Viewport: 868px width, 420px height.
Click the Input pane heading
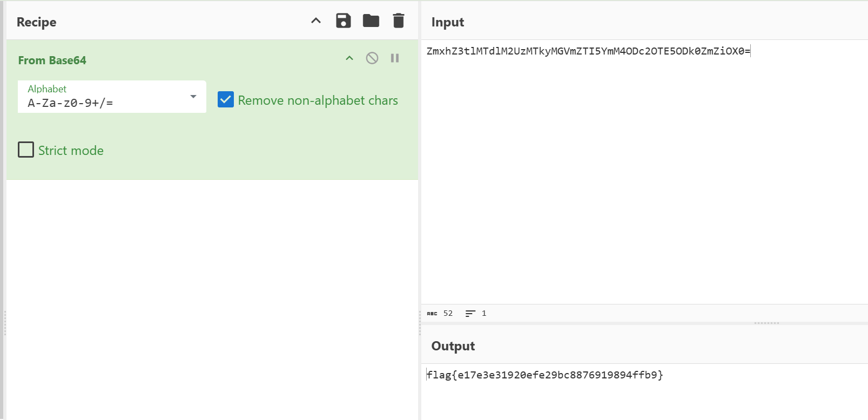448,22
